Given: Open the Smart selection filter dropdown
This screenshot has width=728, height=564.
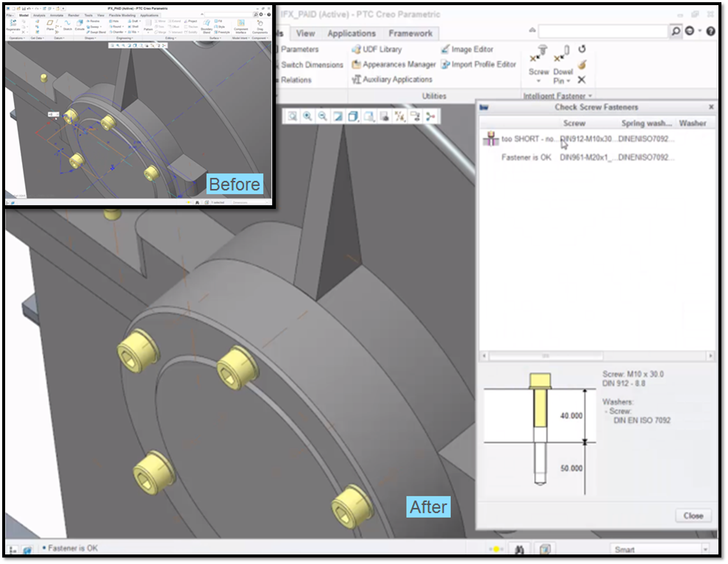Looking at the screenshot, I should tap(705, 549).
